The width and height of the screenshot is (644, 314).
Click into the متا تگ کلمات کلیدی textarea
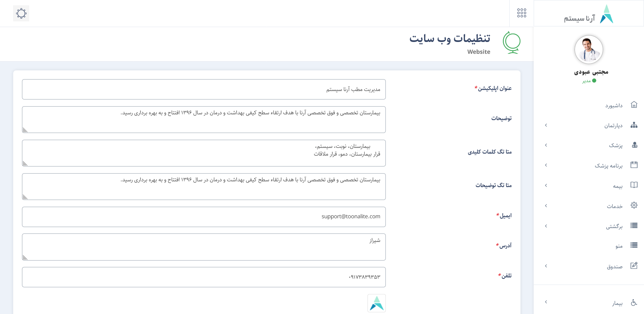click(x=204, y=153)
